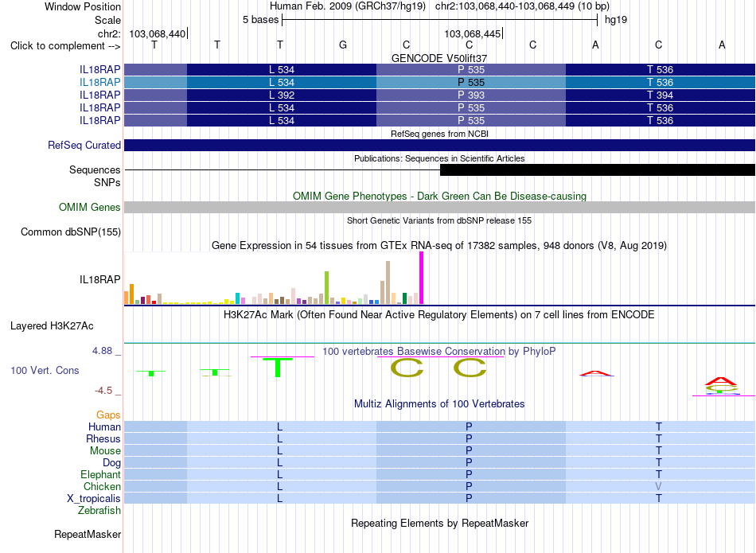This screenshot has height=553, width=756.
Task: Select the Window Position track label
Action: pyautogui.click(x=83, y=6)
